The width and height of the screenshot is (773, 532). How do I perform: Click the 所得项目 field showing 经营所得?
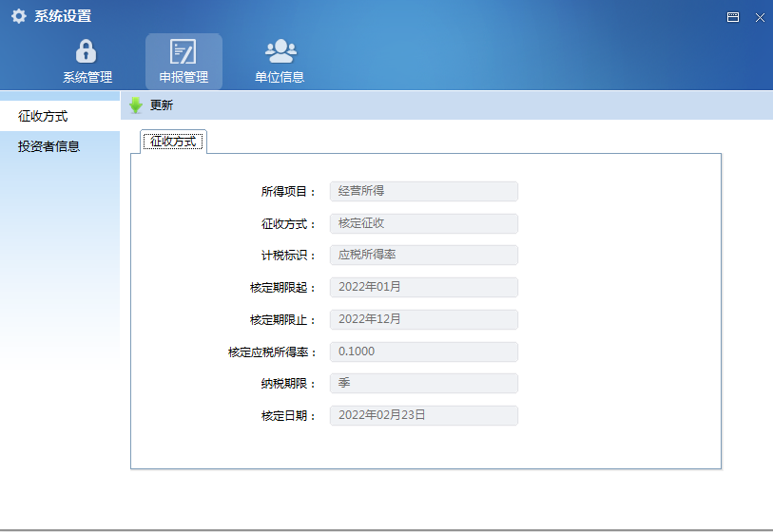point(423,191)
